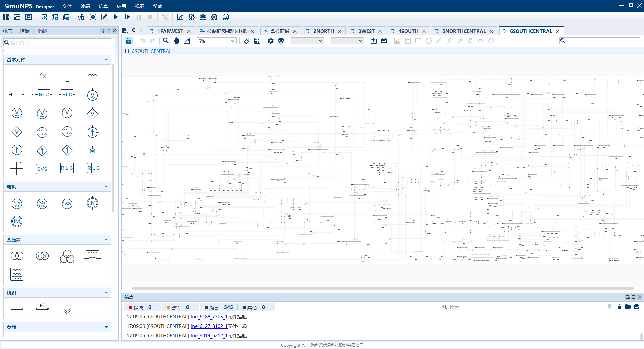This screenshot has height=349, width=644.
Task: Select the inductor component icon
Action: 92,76
